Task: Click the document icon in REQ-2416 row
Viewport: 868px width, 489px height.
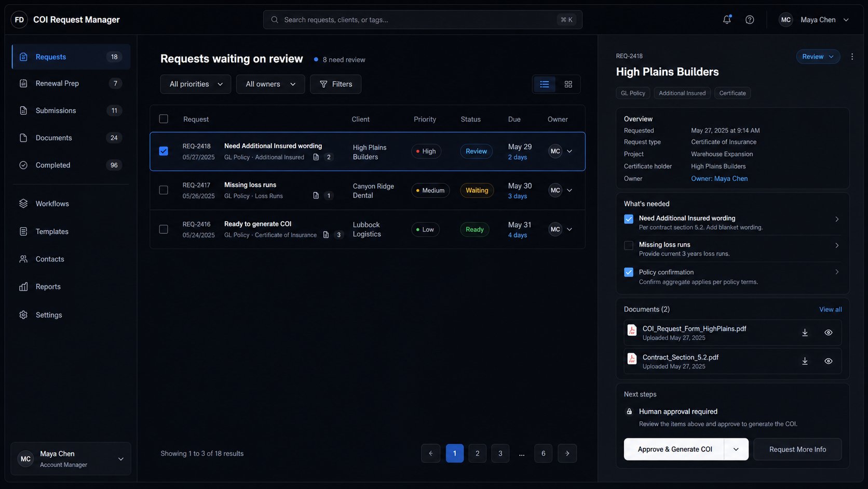Action: tap(326, 235)
